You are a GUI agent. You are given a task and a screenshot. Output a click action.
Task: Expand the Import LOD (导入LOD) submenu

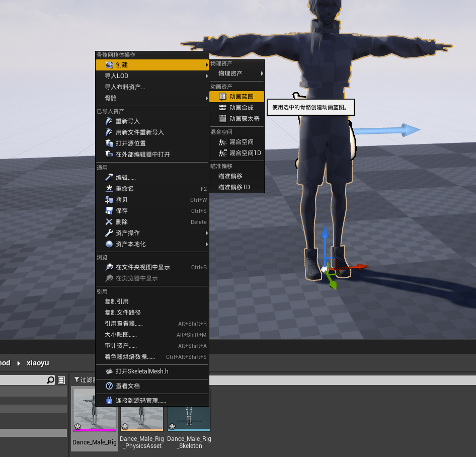point(151,76)
